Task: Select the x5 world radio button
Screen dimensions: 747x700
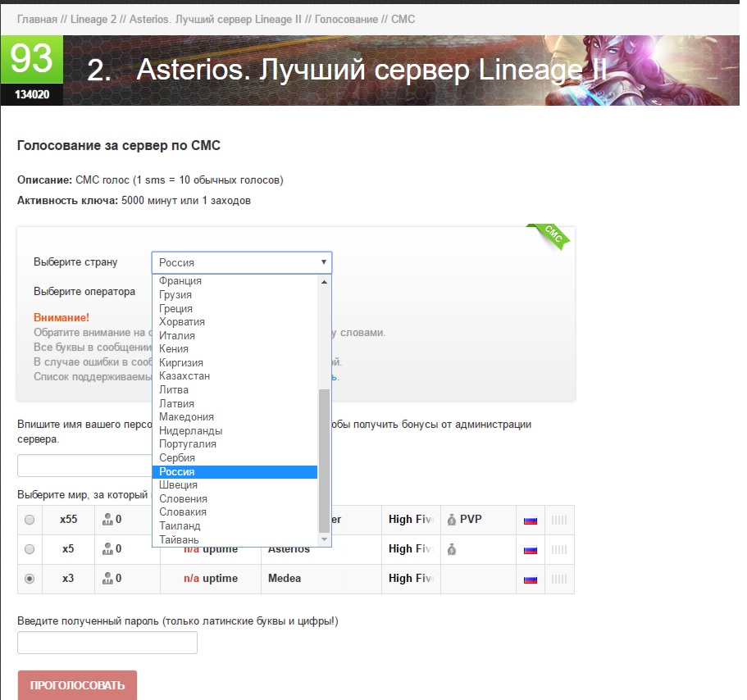Action: coord(30,549)
